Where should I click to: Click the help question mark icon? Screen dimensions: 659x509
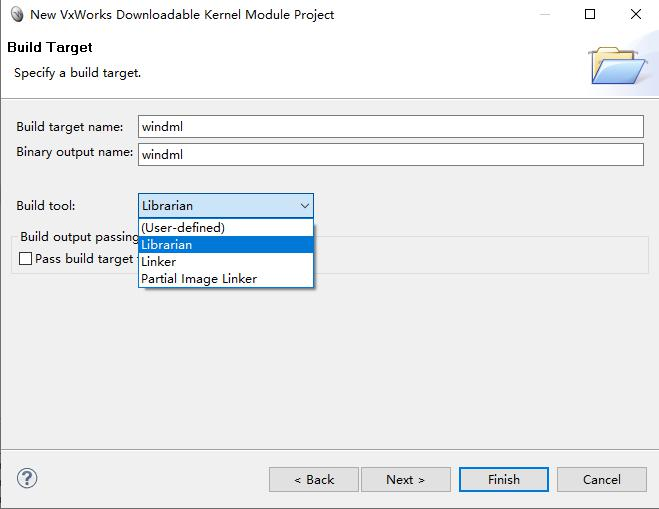27,478
